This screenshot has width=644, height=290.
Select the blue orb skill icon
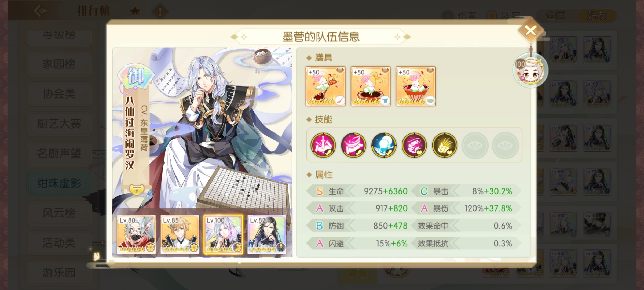[384, 145]
